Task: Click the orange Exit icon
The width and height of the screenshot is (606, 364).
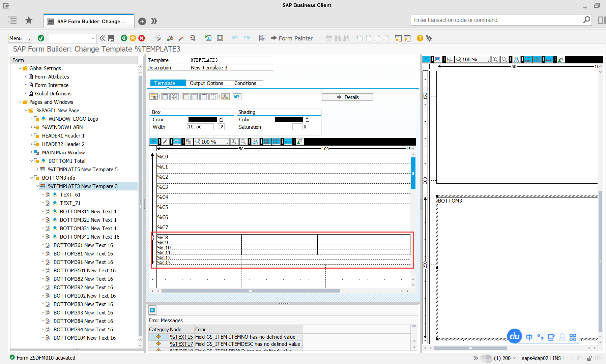Action: [133, 38]
